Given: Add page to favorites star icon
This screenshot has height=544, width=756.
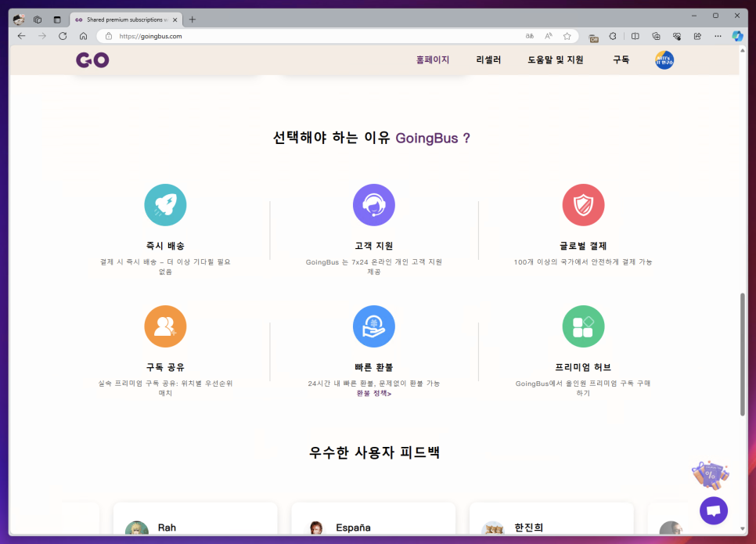Looking at the screenshot, I should click(567, 36).
